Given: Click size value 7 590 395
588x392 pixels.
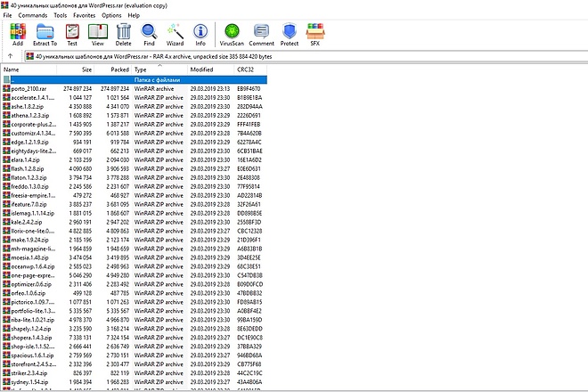Looking at the screenshot, I should click(x=80, y=133).
